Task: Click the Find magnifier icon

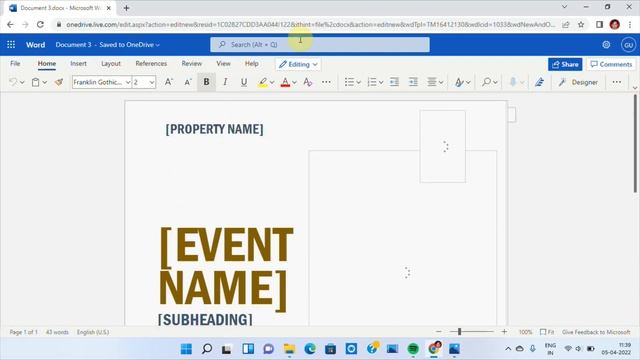Action: click(486, 82)
